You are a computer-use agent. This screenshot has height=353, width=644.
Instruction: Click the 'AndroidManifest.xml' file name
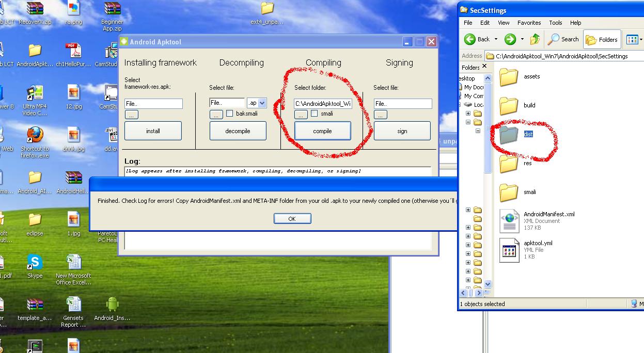(x=549, y=214)
